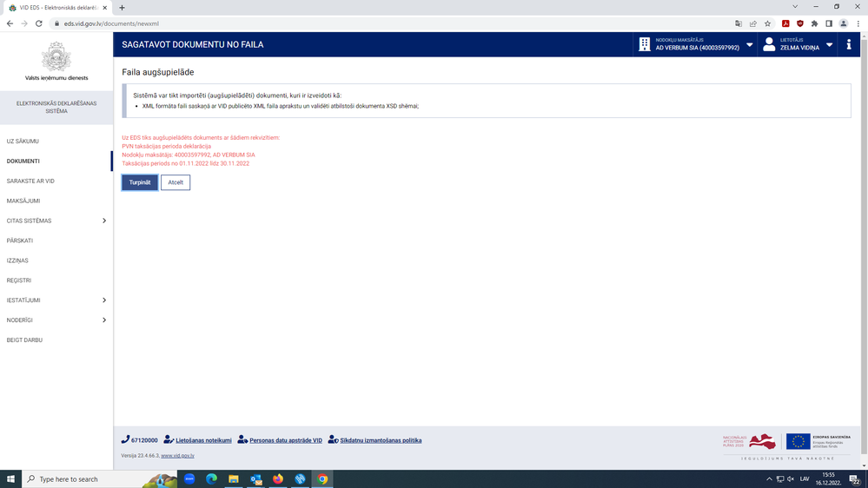The width and height of the screenshot is (868, 488).
Task: Open the Chrome profile avatar icon
Action: (x=844, y=23)
